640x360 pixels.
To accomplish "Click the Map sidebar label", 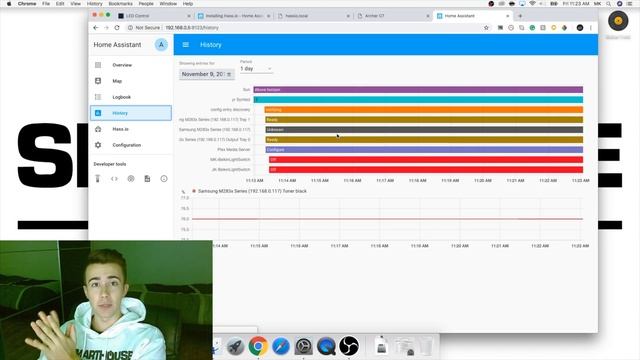I will [x=117, y=81].
